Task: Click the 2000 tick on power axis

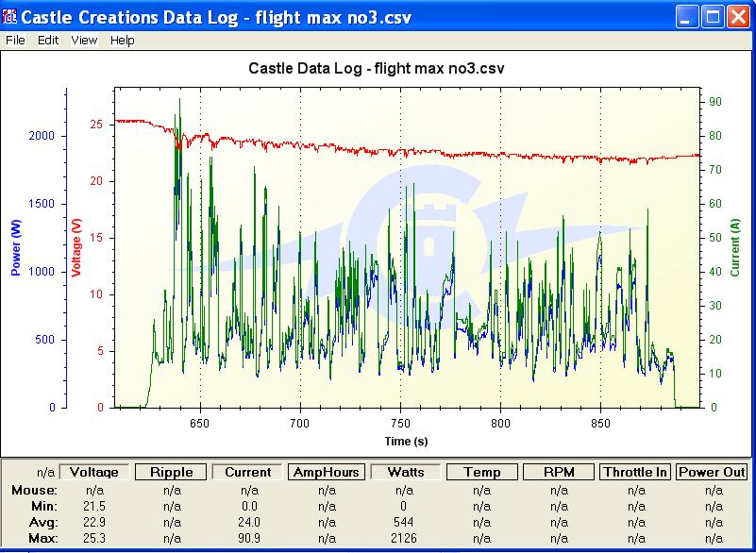Action: click(x=42, y=136)
